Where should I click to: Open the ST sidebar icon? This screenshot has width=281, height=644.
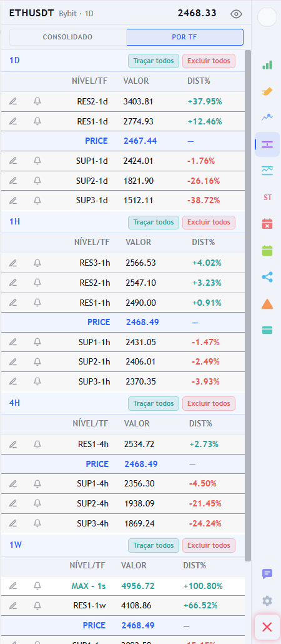(267, 198)
